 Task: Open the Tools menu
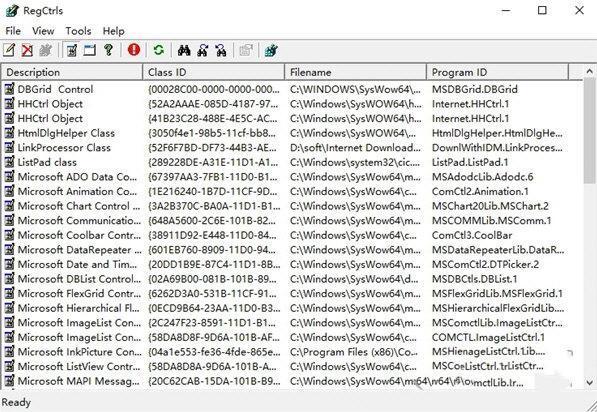coord(78,31)
